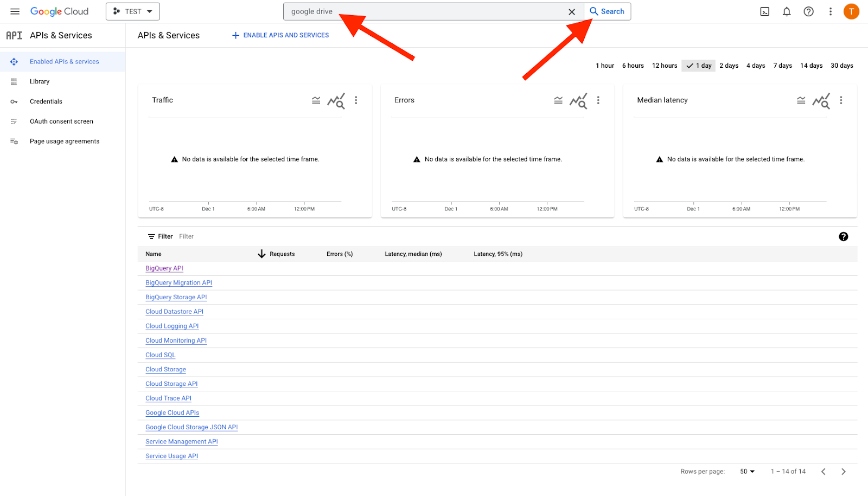Open the help question-mark icon in header
This screenshot has height=496, width=868.
808,11
